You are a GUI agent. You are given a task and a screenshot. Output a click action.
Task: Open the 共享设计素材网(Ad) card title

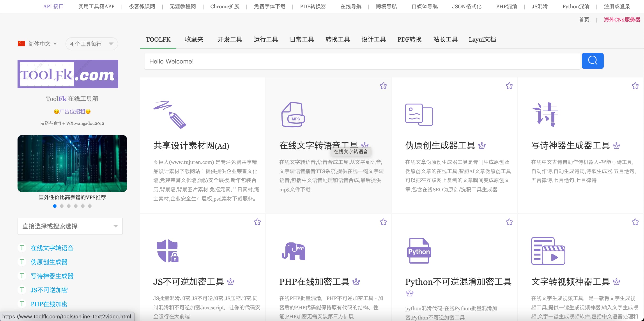click(191, 145)
